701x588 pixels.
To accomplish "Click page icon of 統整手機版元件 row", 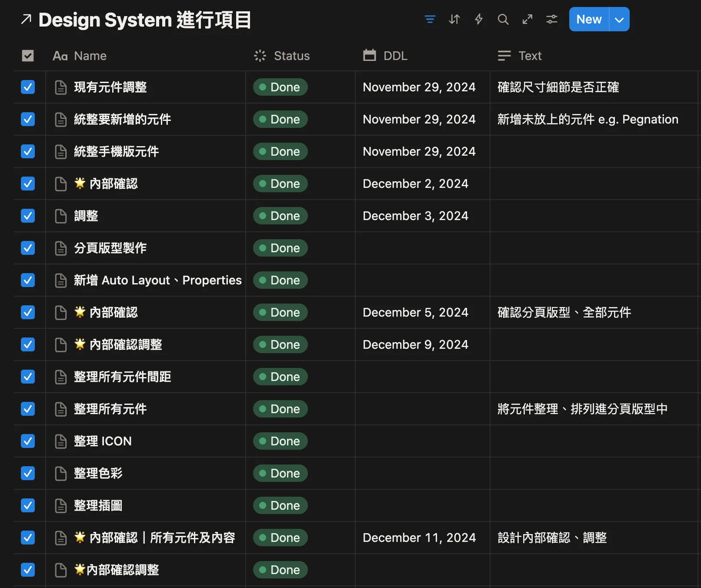I will pos(61,152).
